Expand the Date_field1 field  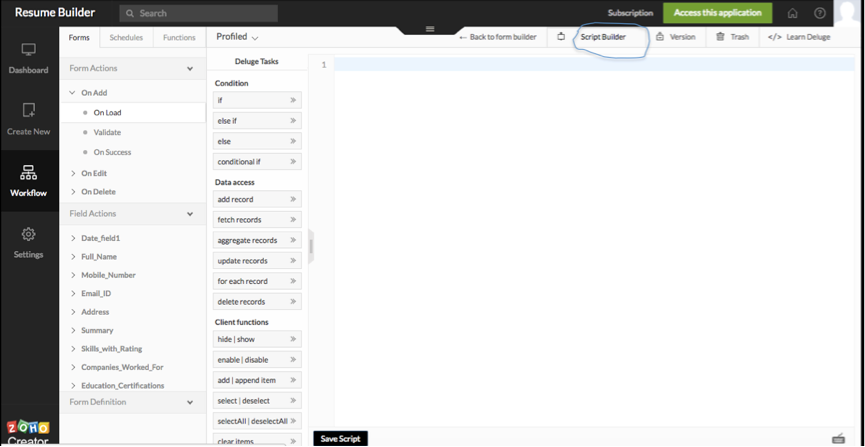(73, 238)
